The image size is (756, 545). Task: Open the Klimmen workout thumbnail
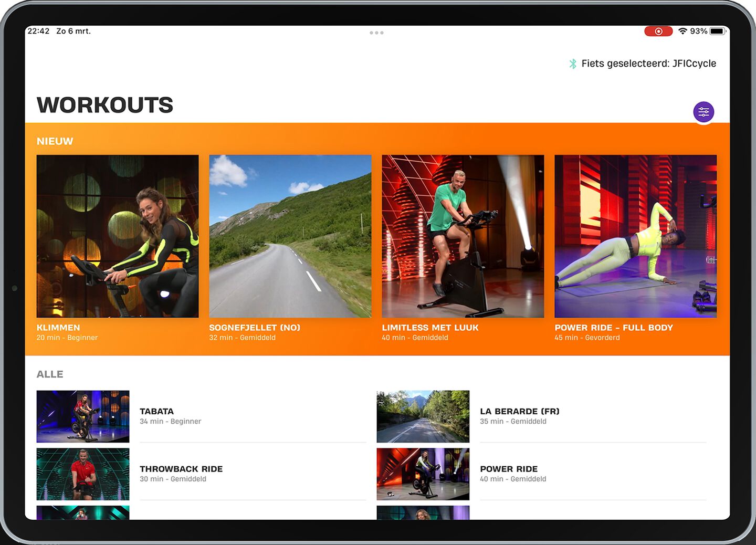118,236
